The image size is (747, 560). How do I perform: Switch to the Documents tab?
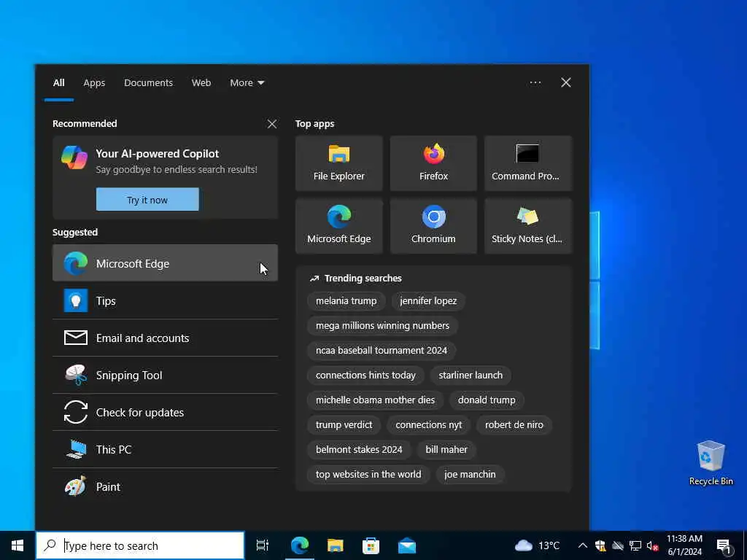pos(148,82)
